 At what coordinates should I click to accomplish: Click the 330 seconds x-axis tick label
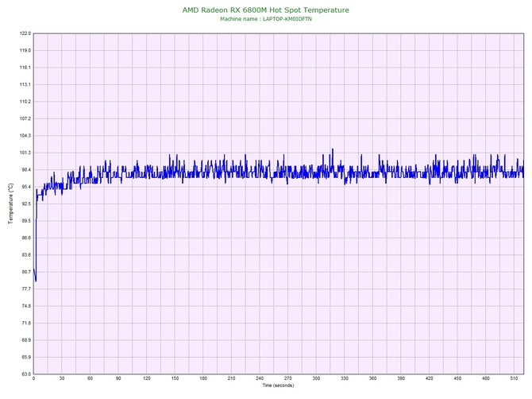pyautogui.click(x=345, y=378)
